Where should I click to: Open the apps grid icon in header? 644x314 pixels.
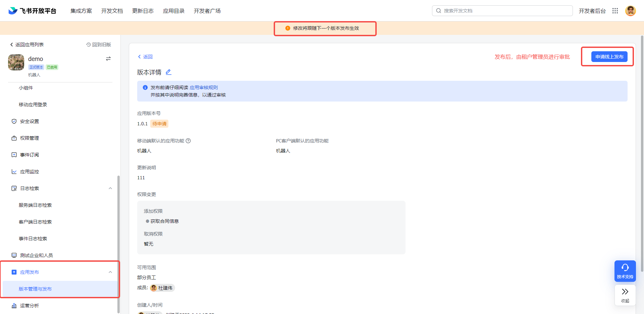tap(615, 11)
